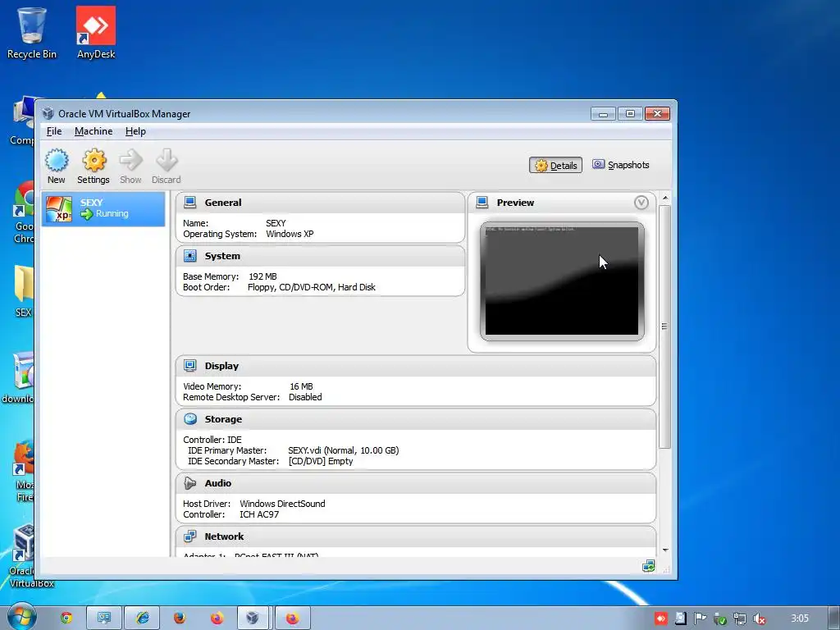This screenshot has width=840, height=630.
Task: Click the '[CD/DVD] Empty' value
Action: (x=321, y=461)
